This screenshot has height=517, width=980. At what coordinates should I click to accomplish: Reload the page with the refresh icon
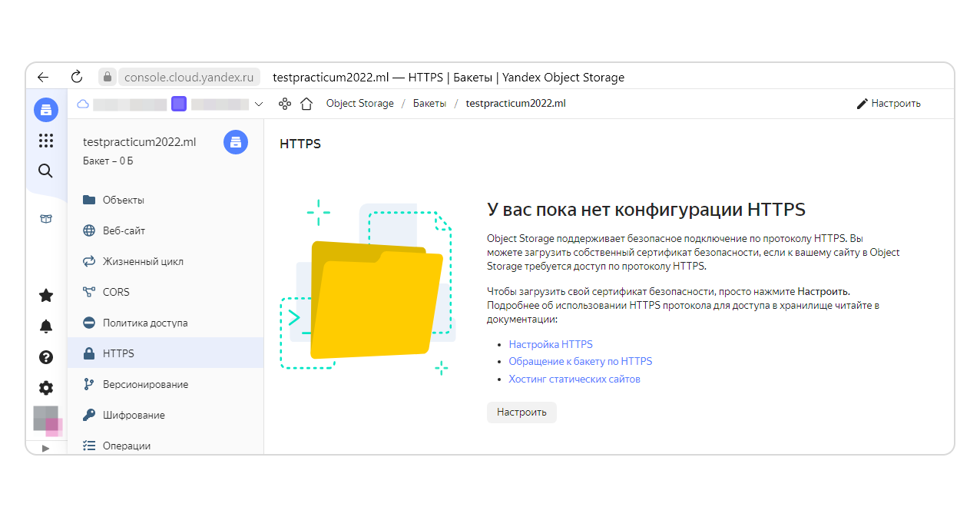click(x=76, y=77)
